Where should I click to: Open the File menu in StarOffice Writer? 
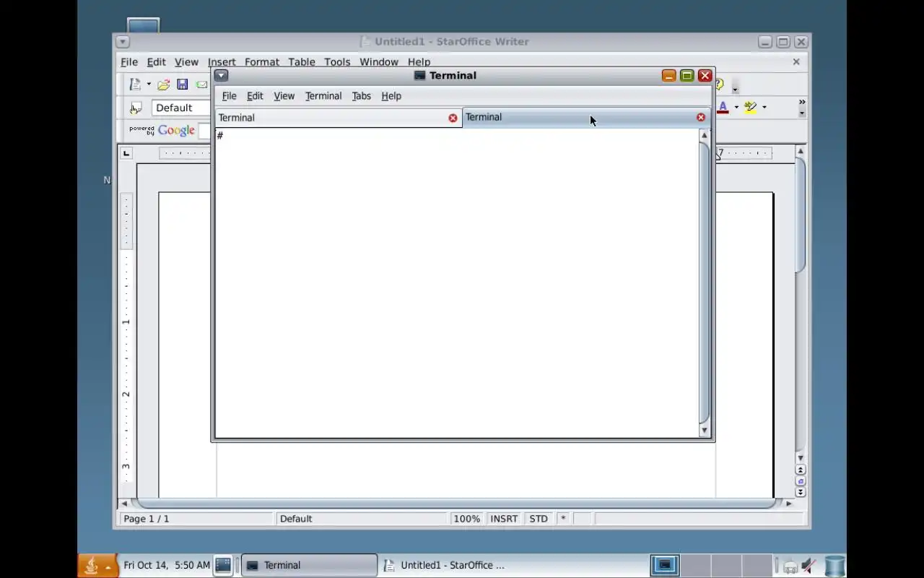click(129, 62)
